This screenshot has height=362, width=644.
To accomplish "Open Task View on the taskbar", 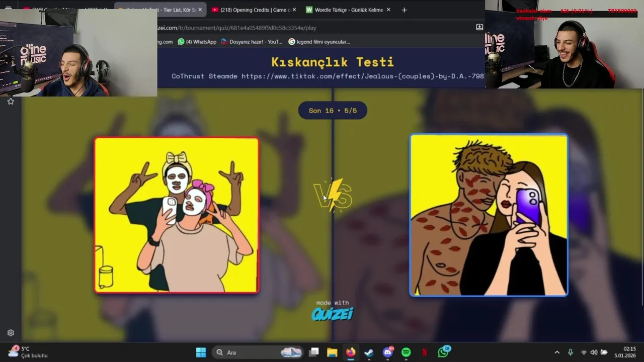I will click(314, 352).
